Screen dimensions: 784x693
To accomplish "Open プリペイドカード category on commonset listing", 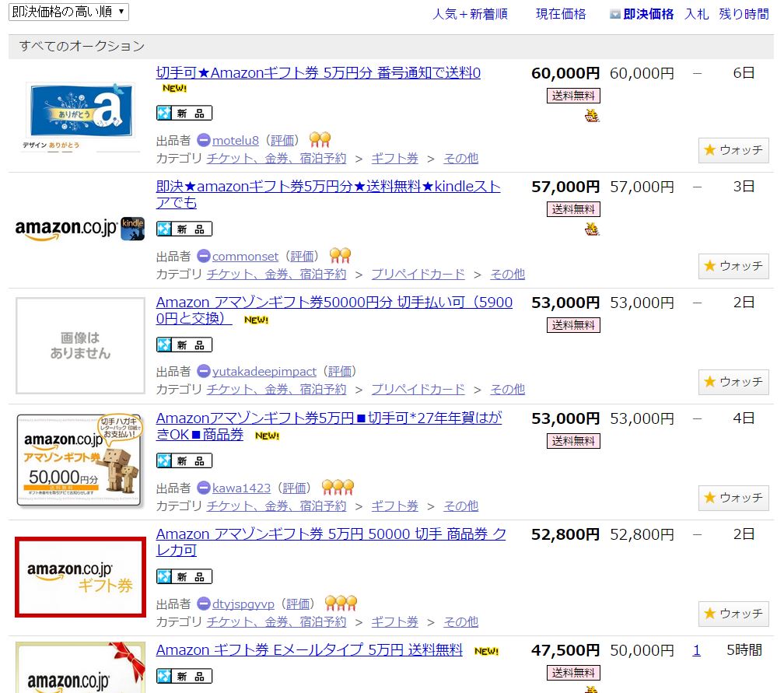I will pos(418,274).
